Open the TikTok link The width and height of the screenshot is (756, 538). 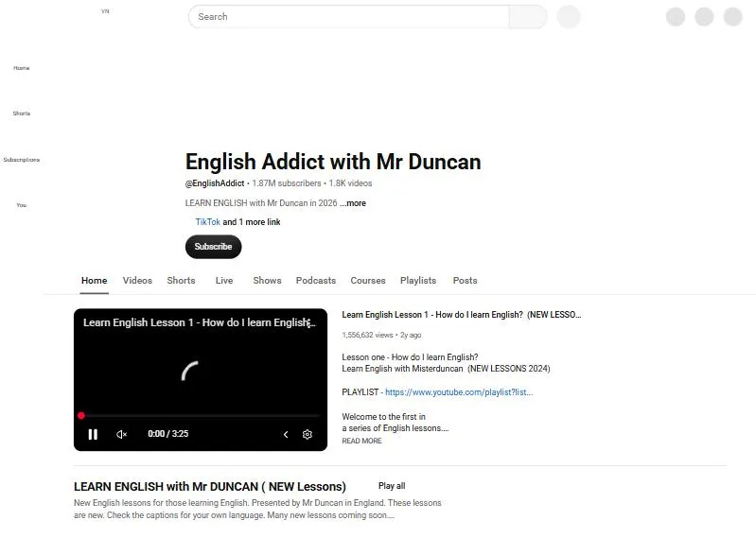[x=208, y=222]
